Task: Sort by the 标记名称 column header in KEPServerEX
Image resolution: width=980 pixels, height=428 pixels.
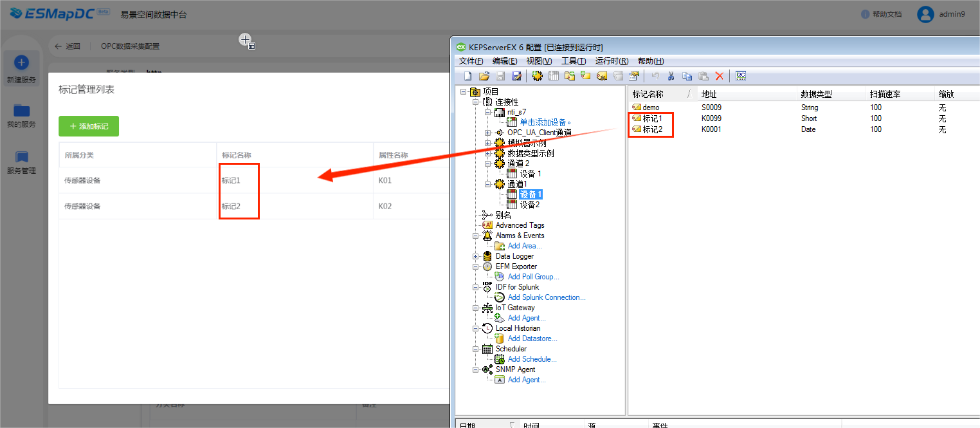Action: coord(662,94)
